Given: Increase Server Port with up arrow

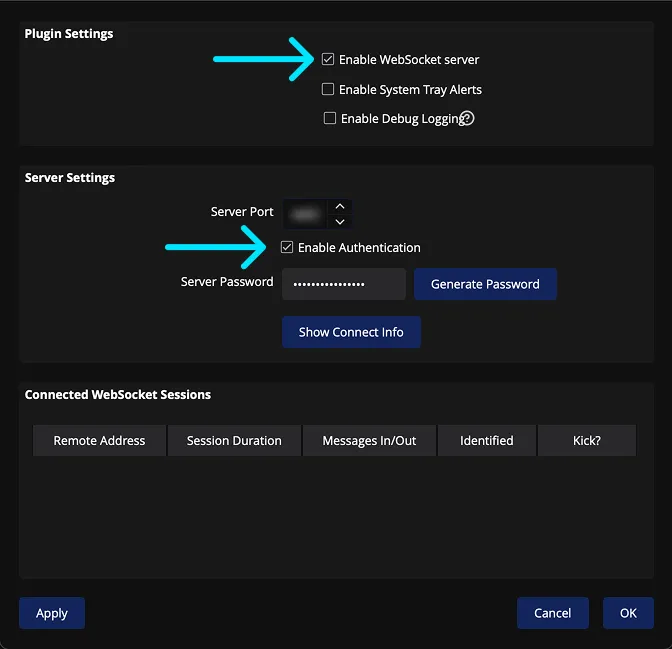Looking at the screenshot, I should coord(340,206).
